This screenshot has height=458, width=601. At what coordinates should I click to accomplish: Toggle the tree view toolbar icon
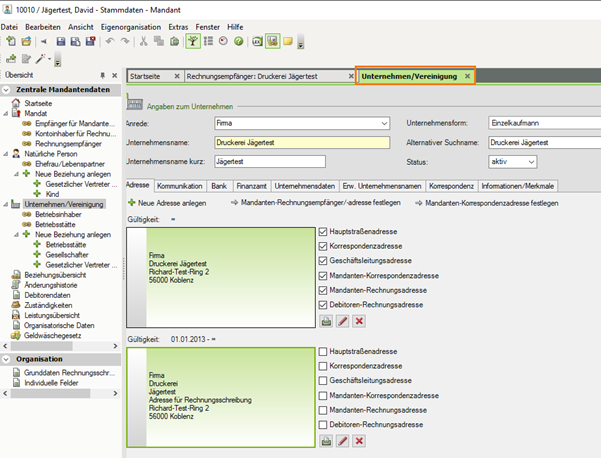click(192, 41)
